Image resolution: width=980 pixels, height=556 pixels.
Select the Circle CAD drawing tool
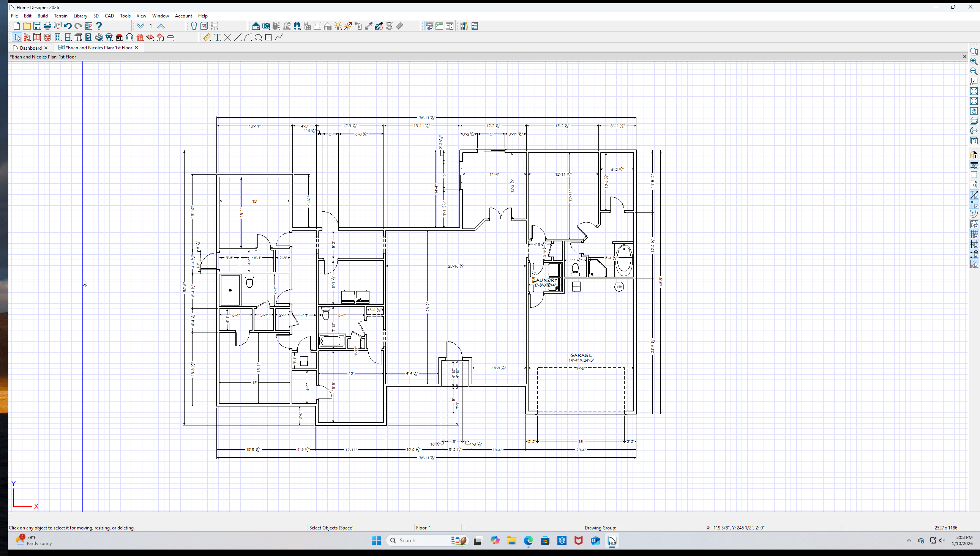coord(258,38)
